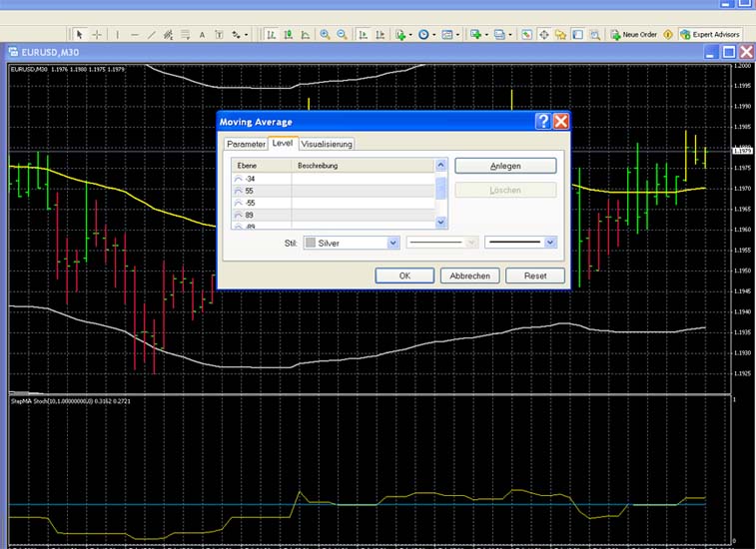Zoom in on the chart
Screen dimensions: 756x549
326,34
